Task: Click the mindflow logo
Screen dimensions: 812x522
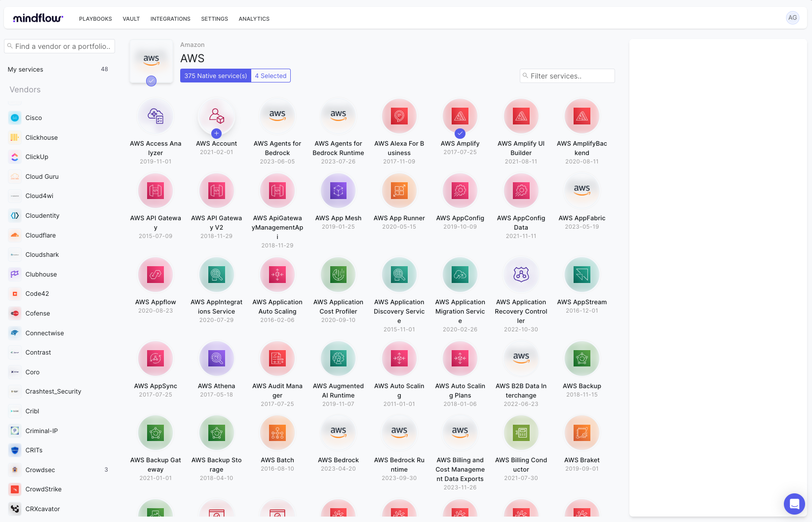Action: (38, 18)
